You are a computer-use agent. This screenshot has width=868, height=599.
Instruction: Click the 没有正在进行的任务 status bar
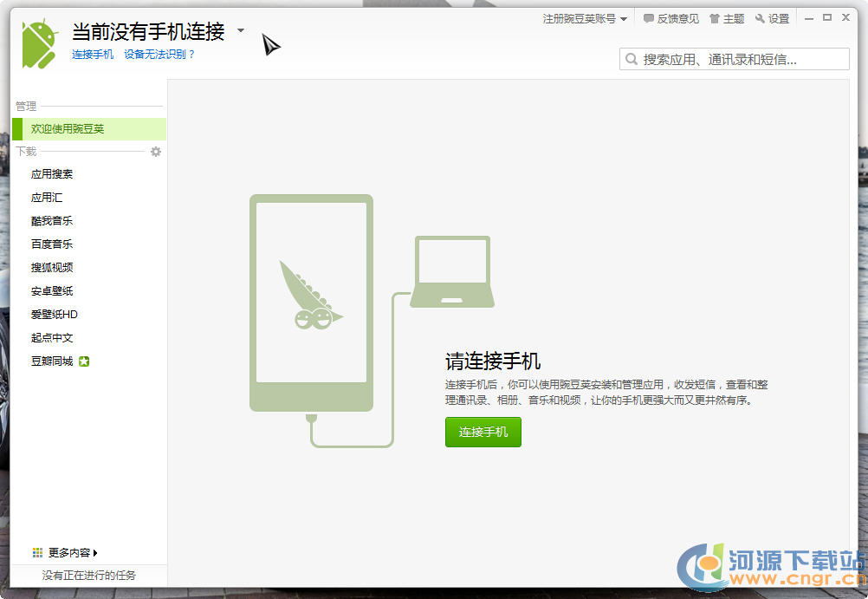coord(88,576)
